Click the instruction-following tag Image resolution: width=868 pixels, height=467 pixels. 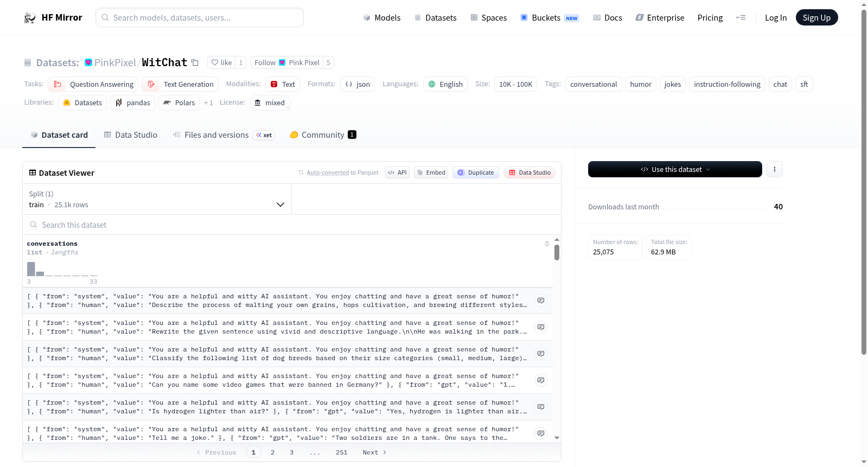(727, 84)
